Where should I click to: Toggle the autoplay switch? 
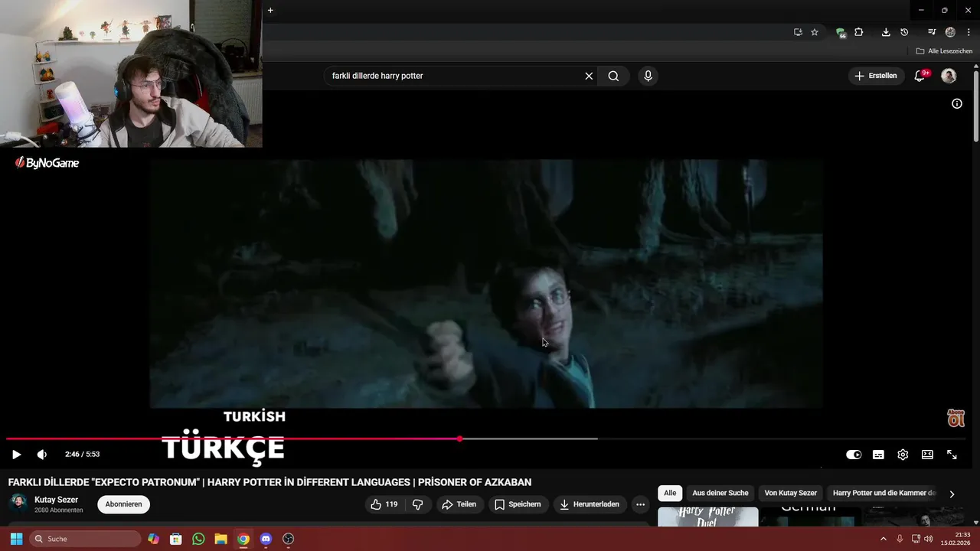[854, 455]
